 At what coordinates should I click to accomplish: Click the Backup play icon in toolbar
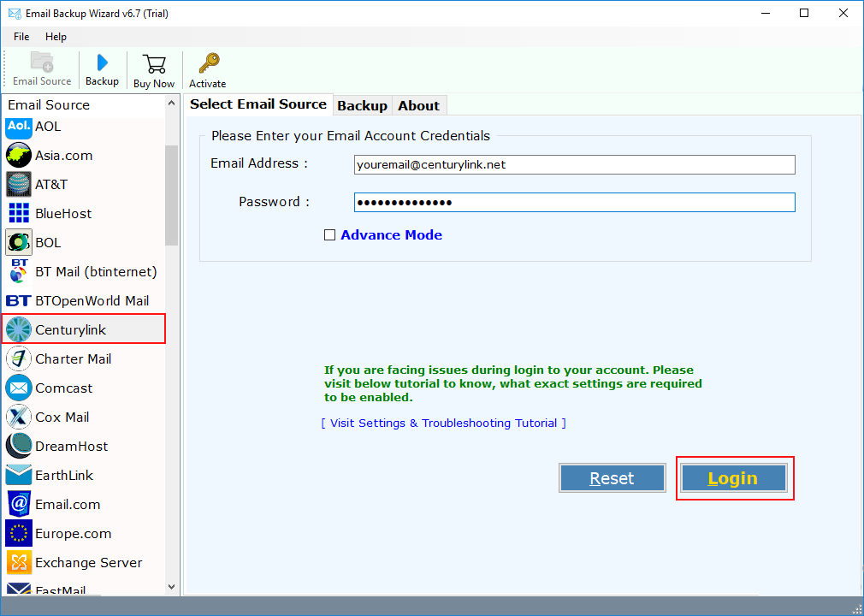click(x=102, y=62)
